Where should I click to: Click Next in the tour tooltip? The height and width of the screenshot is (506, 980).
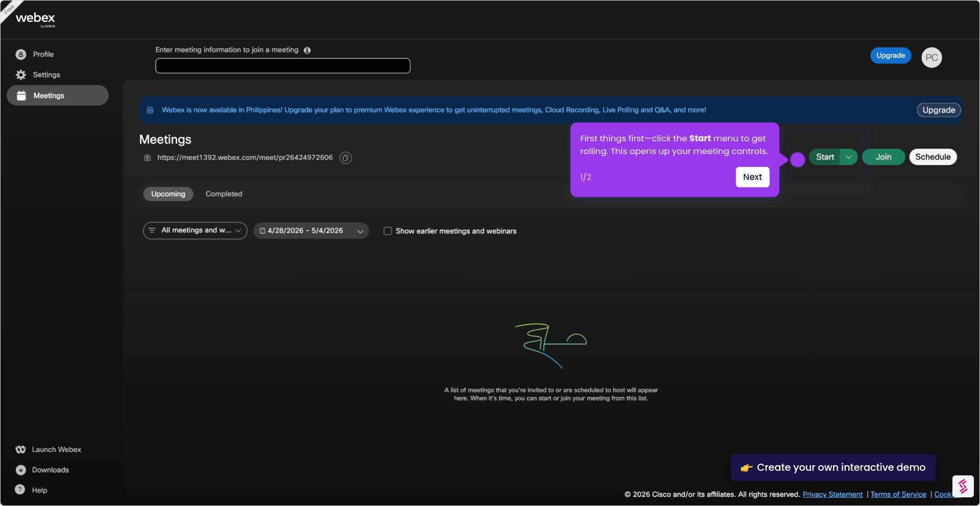click(x=752, y=177)
